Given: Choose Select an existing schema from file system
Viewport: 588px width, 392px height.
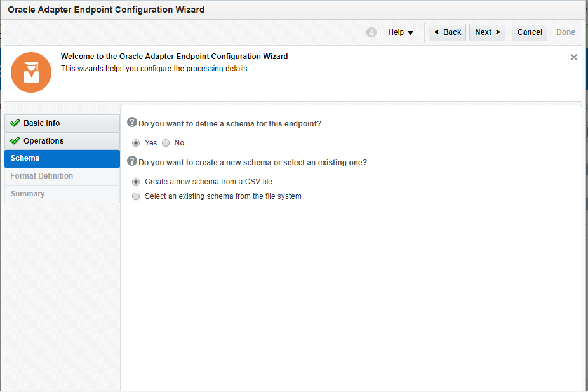Looking at the screenshot, I should tap(136, 196).
